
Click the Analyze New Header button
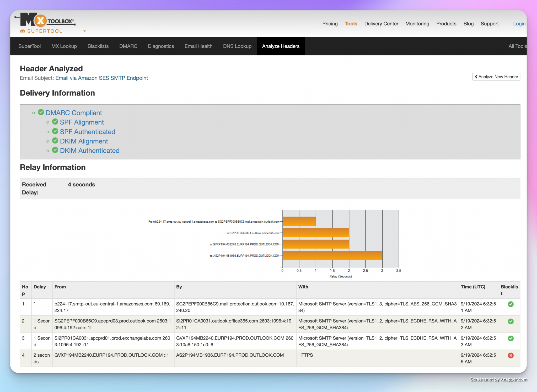496,77
